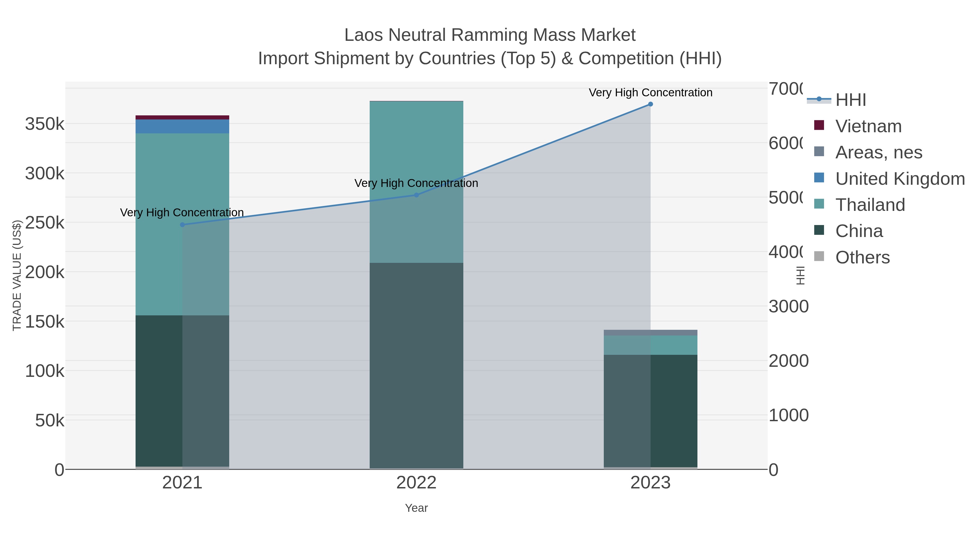Select the 2021 United Kingdom bar segment
The width and height of the screenshot is (980, 551).
(182, 126)
